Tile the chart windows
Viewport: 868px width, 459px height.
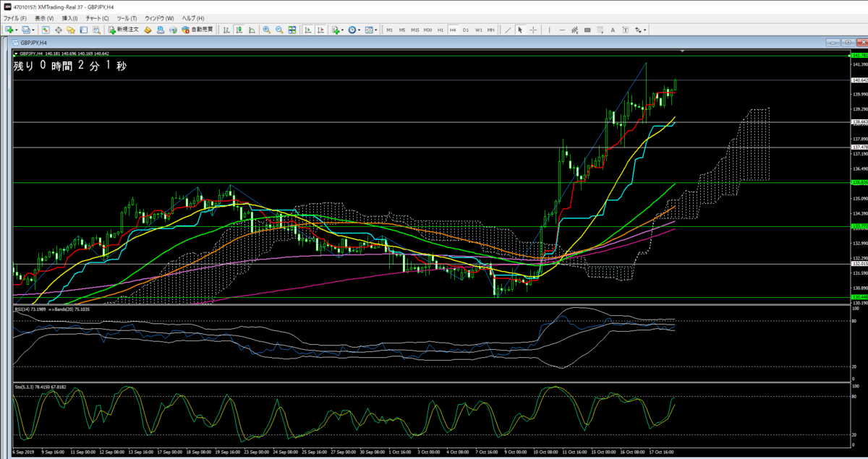pos(292,30)
